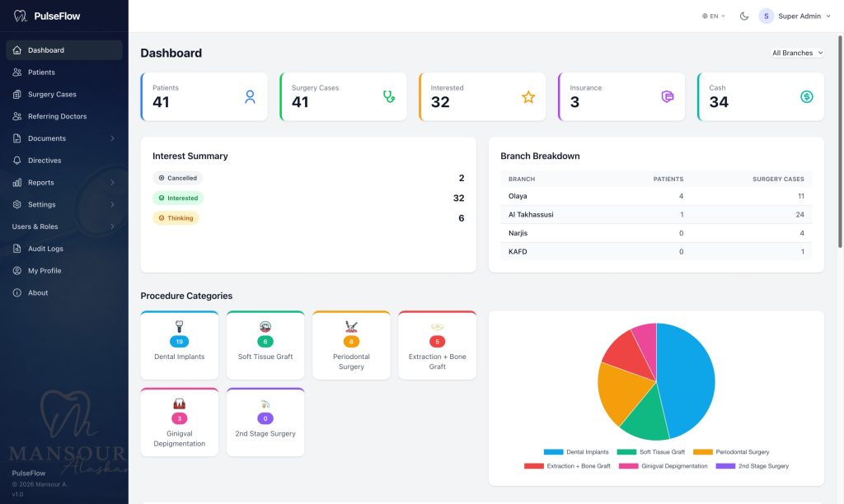
Task: Go to Patients in the sidebar
Action: (x=64, y=72)
